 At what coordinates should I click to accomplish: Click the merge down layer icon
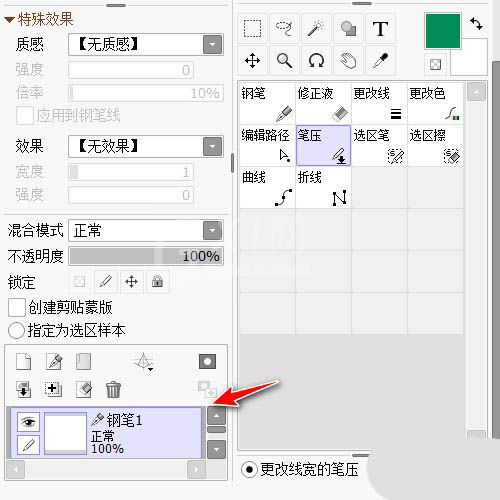53,389
